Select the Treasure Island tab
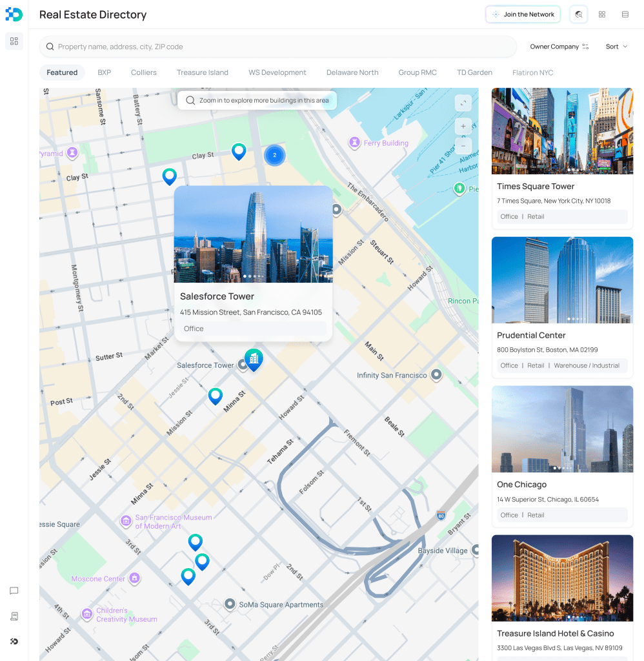The image size is (644, 661). pos(203,72)
